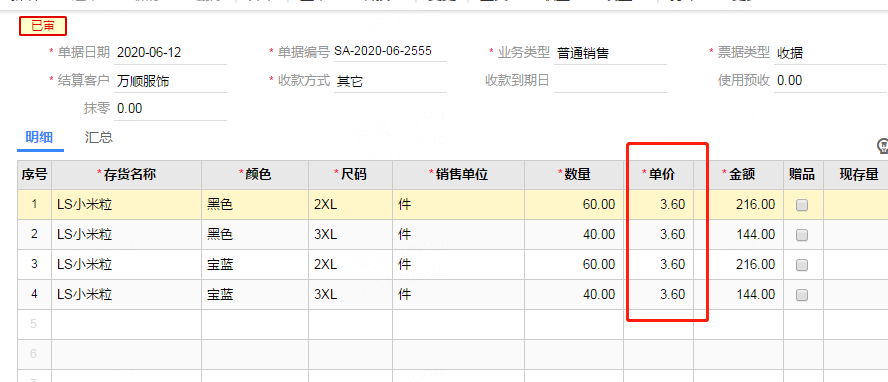Viewport: 888px width, 382px height.
Task: Toggle gift checkbox for row 4
Action: [801, 295]
